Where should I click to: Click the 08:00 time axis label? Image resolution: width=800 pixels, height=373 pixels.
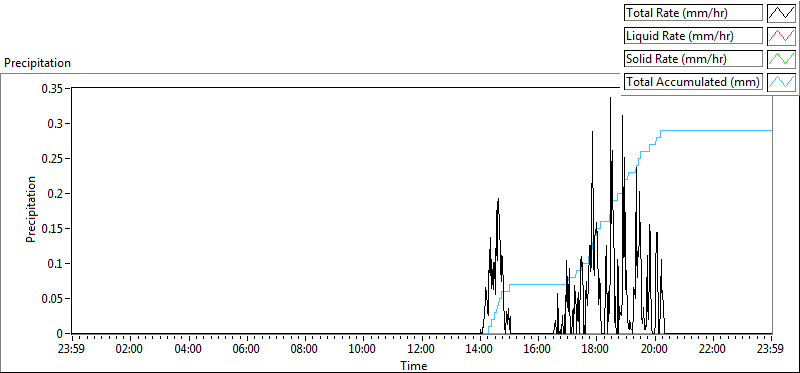pos(306,349)
